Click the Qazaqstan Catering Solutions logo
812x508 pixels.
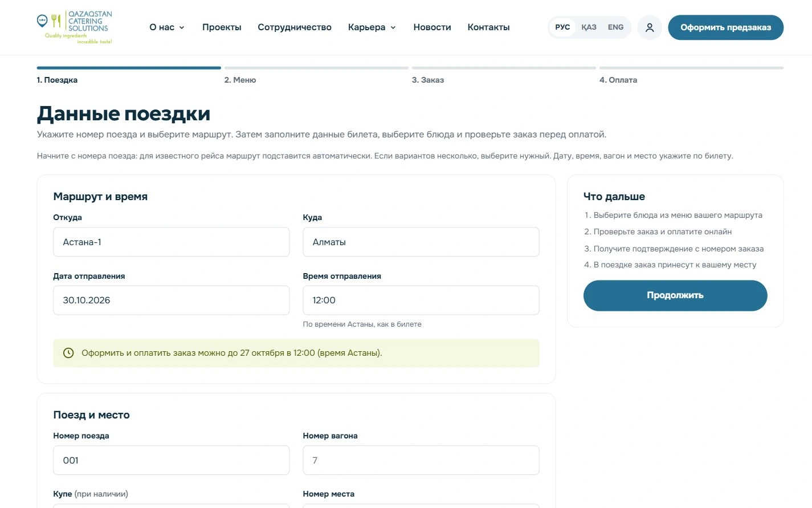tap(74, 27)
